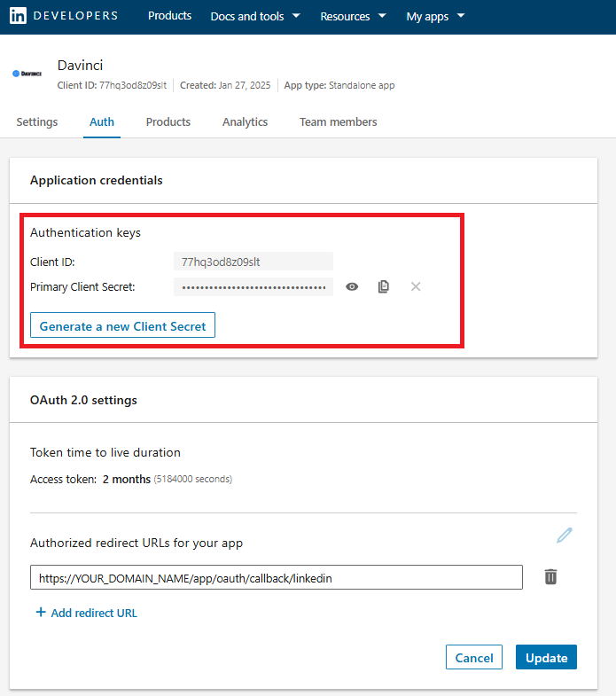Viewport: 616px width, 696px height.
Task: Open the Team members tab
Action: [x=339, y=122]
